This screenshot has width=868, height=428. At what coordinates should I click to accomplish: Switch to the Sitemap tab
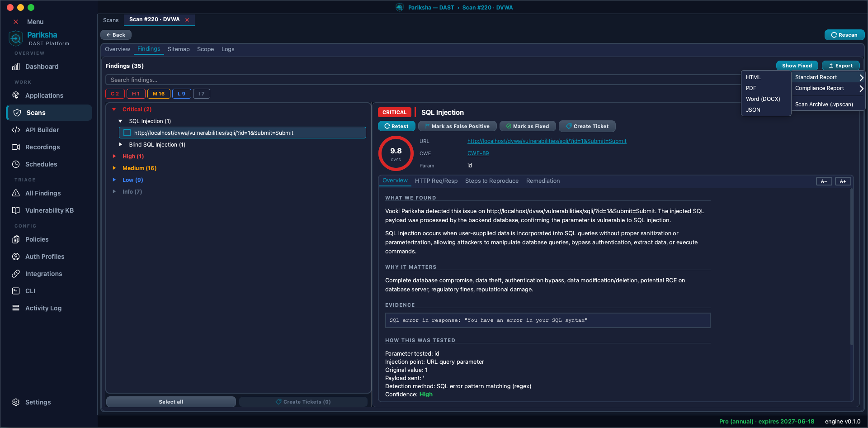point(179,49)
